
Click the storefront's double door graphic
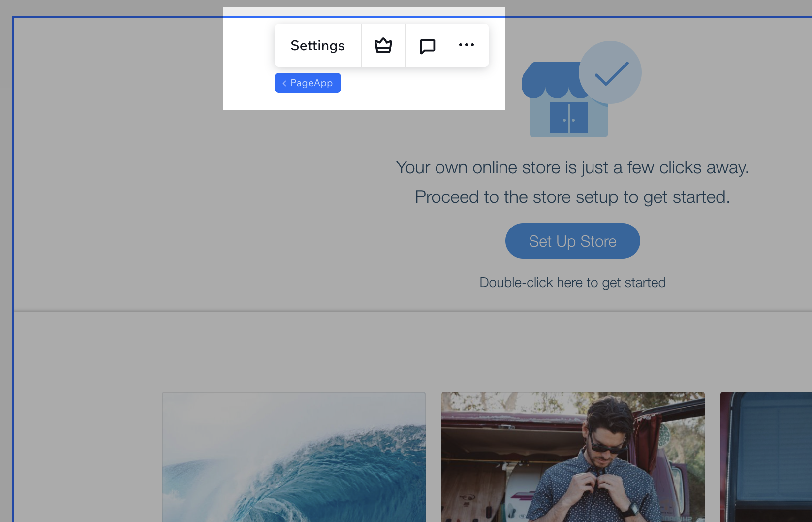pos(568,118)
